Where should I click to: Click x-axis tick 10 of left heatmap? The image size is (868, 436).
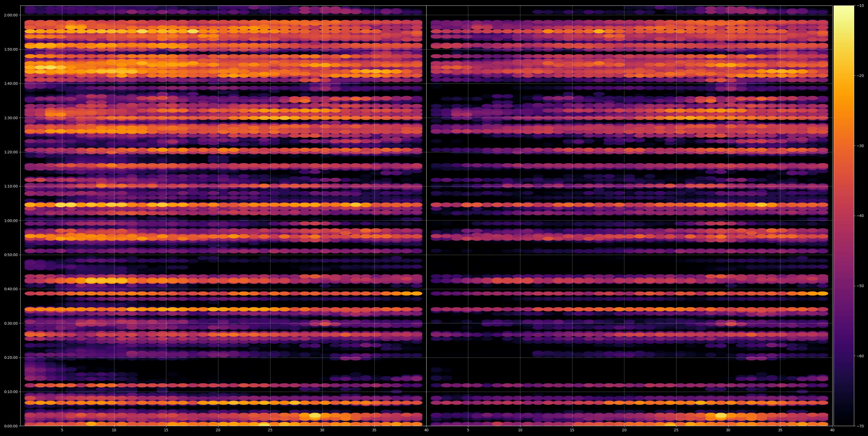click(114, 430)
